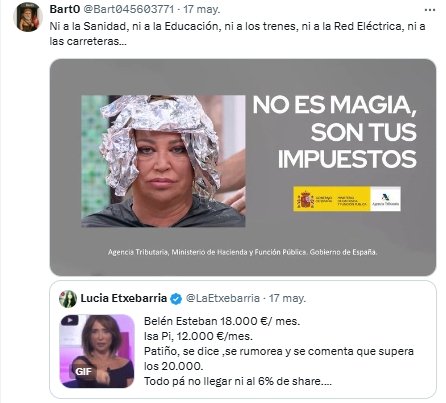Click the woman with foil photo
This screenshot has height=403, width=446.
tap(163, 161)
